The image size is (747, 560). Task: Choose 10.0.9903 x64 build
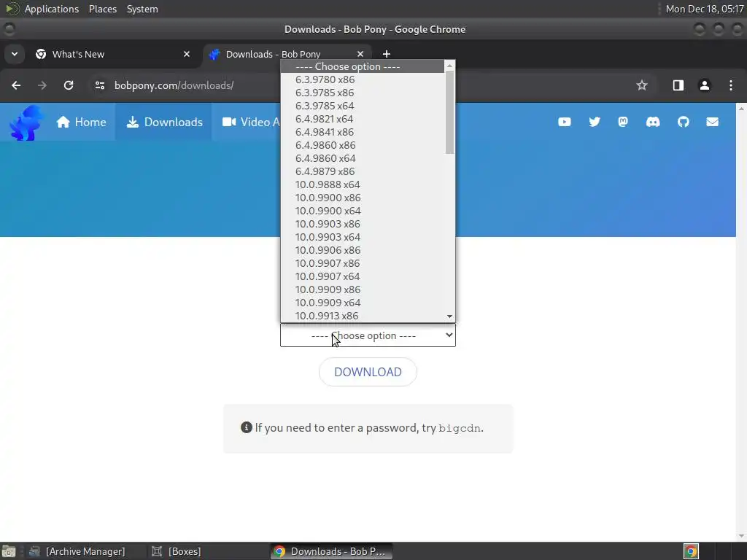[x=363, y=237]
